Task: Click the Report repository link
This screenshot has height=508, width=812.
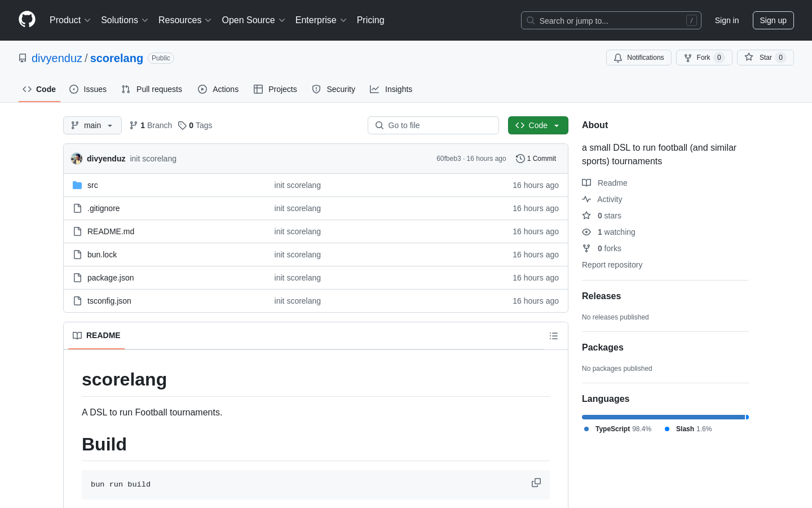Action: point(612,265)
